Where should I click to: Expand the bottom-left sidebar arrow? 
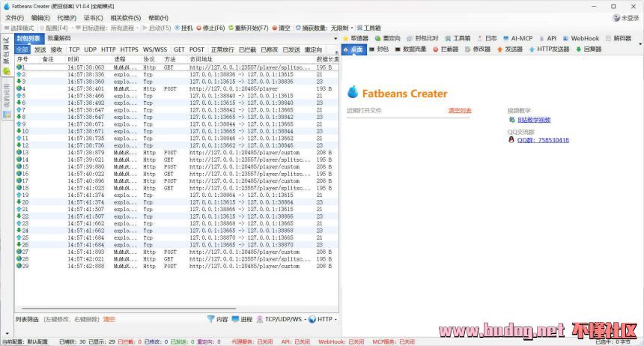pyautogui.click(x=7, y=333)
